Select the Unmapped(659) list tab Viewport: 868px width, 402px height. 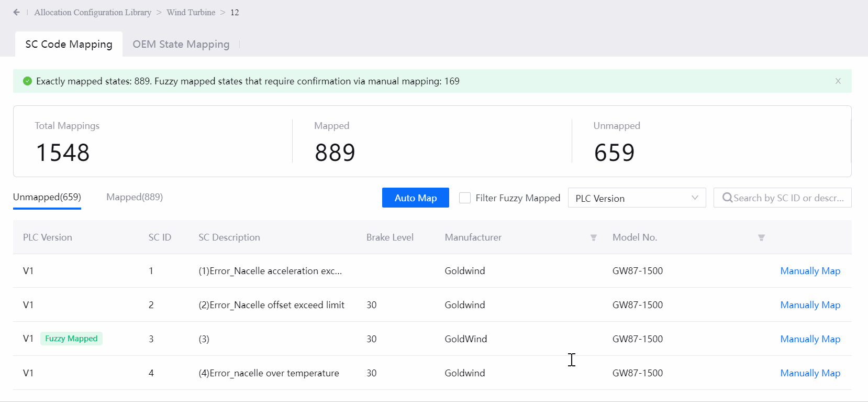click(x=47, y=197)
